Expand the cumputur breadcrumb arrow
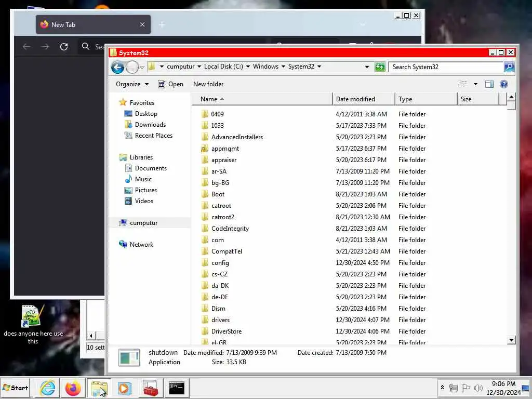This screenshot has width=532, height=399. (x=199, y=66)
